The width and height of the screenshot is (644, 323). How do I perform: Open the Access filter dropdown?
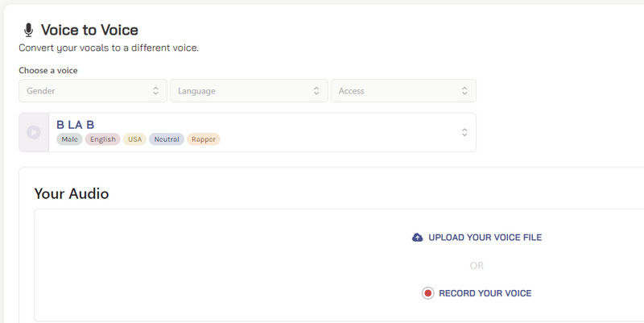point(402,91)
